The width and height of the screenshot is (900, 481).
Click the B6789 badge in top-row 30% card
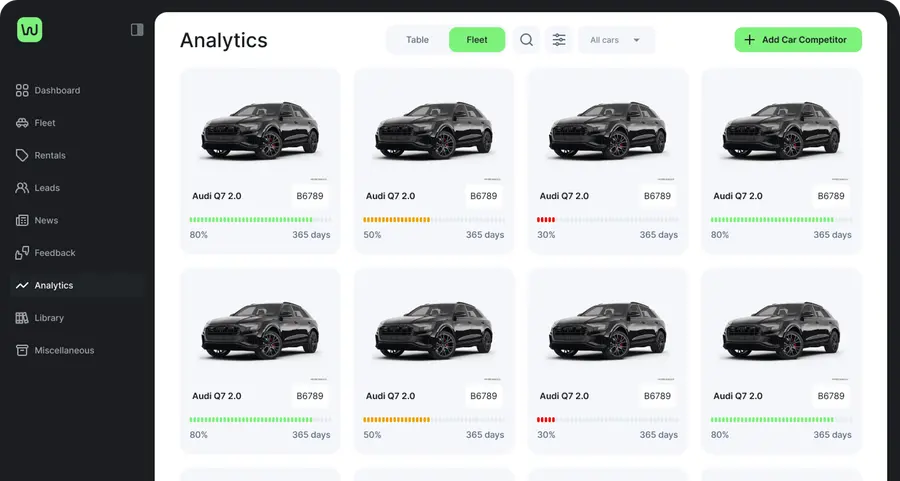click(657, 196)
